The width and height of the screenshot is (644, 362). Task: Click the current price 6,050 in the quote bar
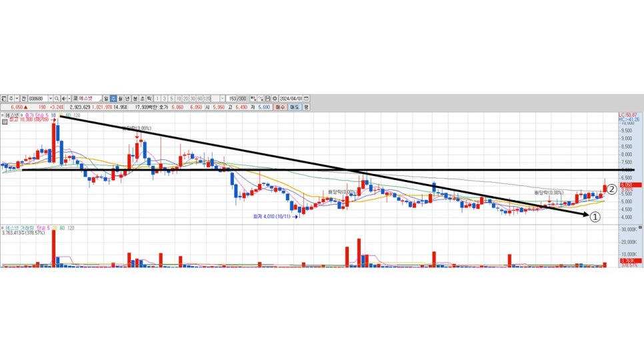pos(17,107)
